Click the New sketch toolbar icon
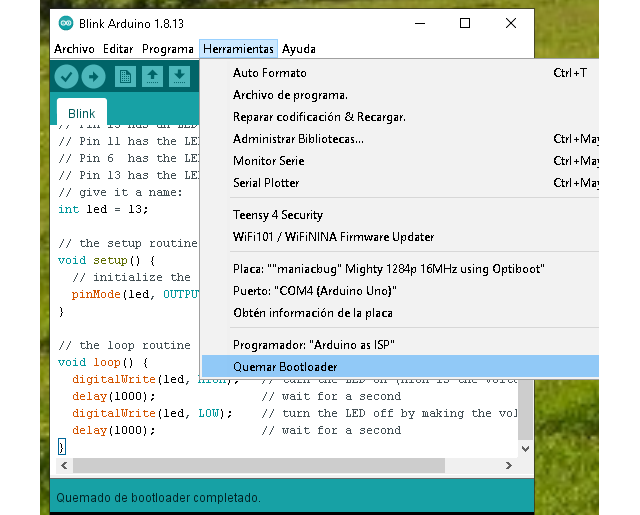 click(125, 76)
